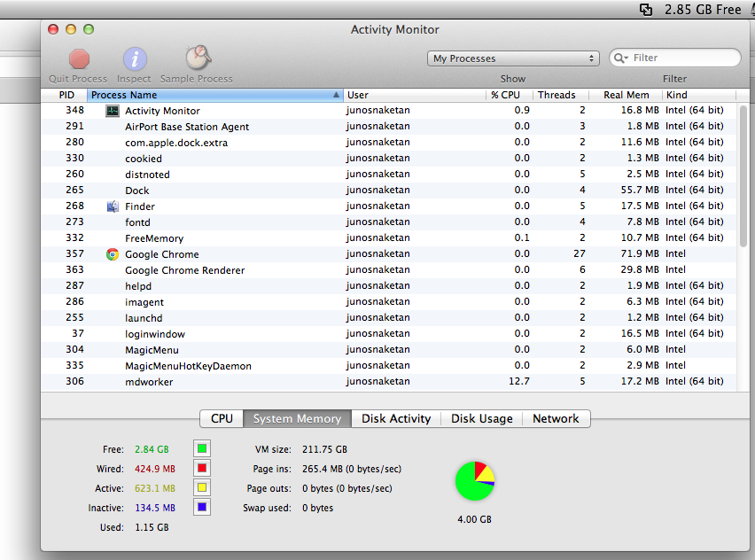Click the yellow Active memory color swatch
Image resolution: width=755 pixels, height=560 pixels.
pos(202,487)
